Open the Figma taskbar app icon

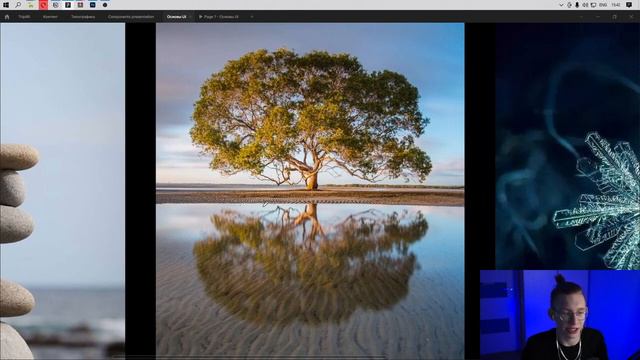point(68,5)
